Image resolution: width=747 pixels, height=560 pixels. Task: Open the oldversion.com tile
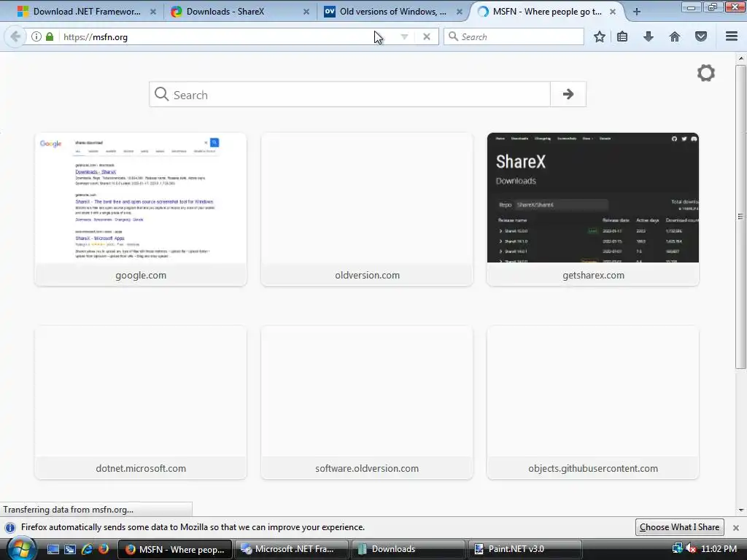tap(367, 209)
